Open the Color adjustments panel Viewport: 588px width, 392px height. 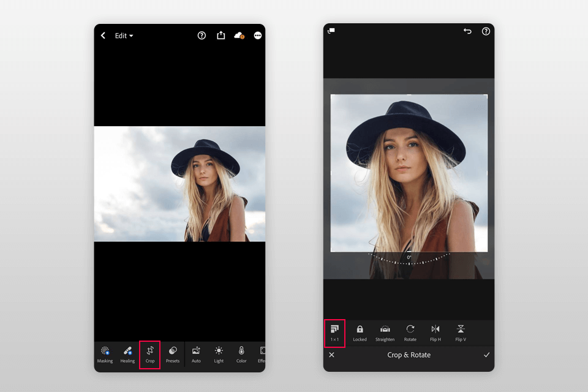pyautogui.click(x=241, y=355)
